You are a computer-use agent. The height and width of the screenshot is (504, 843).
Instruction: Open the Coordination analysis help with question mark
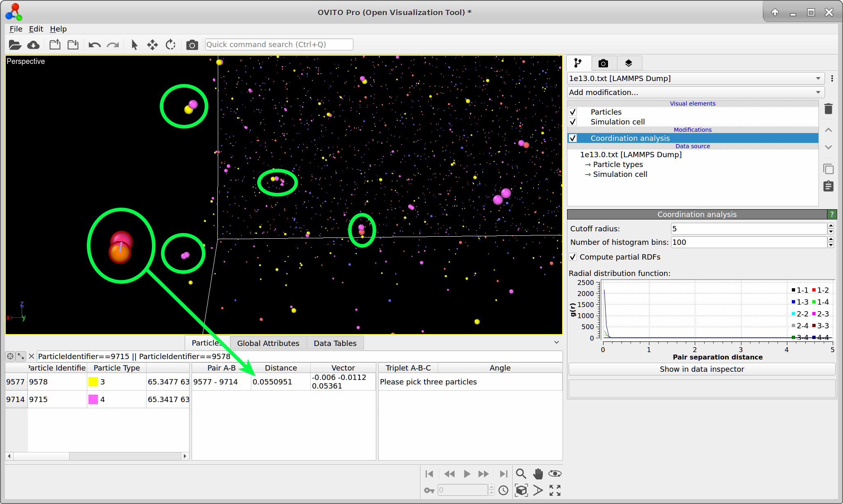point(832,214)
